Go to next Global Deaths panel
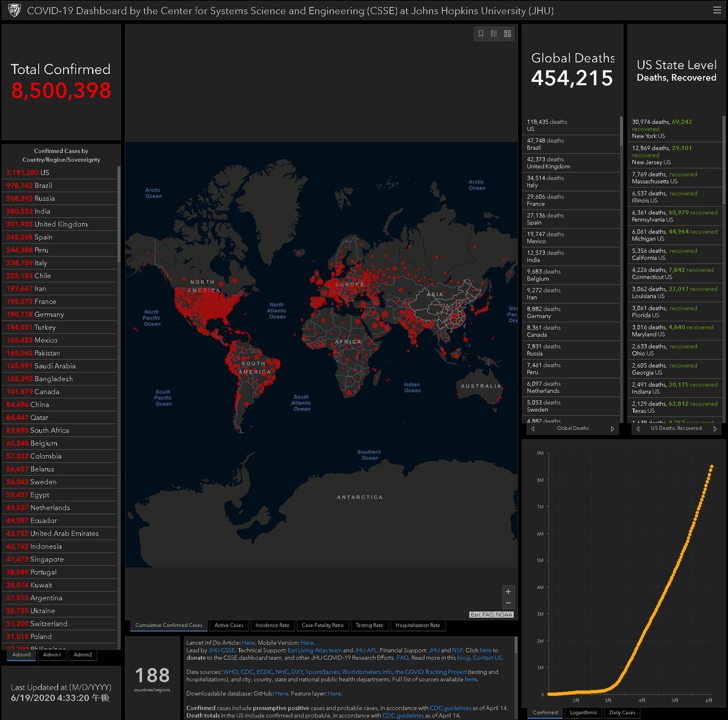728x720 pixels. coord(612,429)
